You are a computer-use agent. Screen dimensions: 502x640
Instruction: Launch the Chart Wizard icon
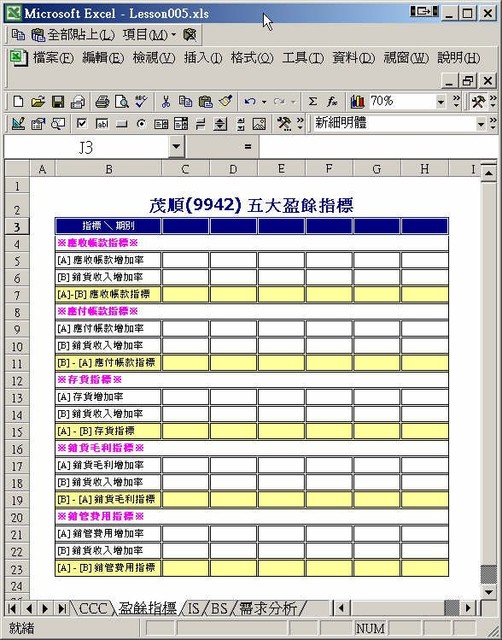point(357,101)
